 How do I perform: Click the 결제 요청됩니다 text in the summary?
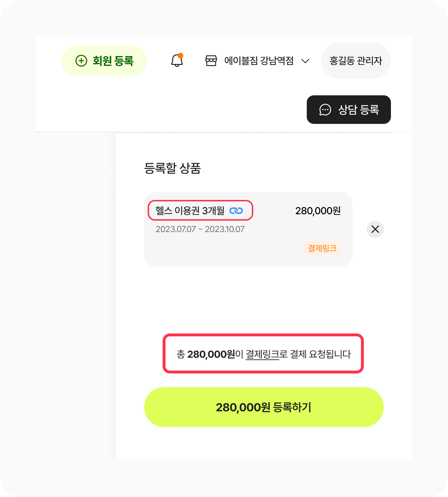coord(320,354)
